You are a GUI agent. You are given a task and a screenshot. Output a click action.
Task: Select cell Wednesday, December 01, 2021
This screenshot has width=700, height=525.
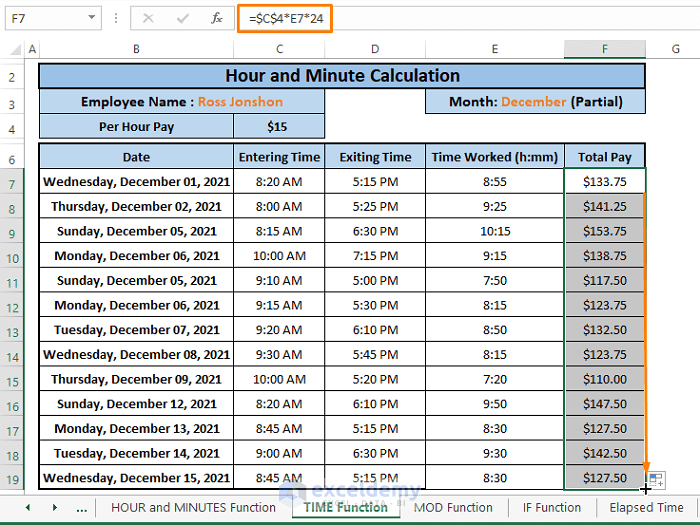pos(136,182)
